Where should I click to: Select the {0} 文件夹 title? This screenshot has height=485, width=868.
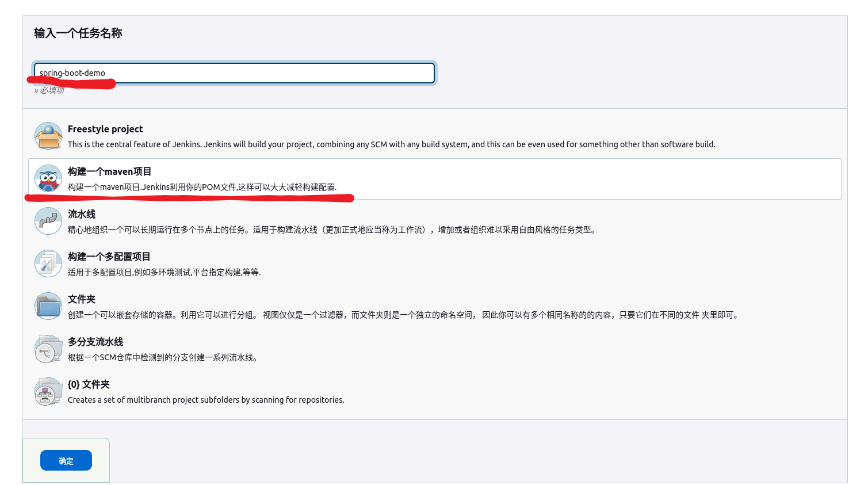coord(89,384)
